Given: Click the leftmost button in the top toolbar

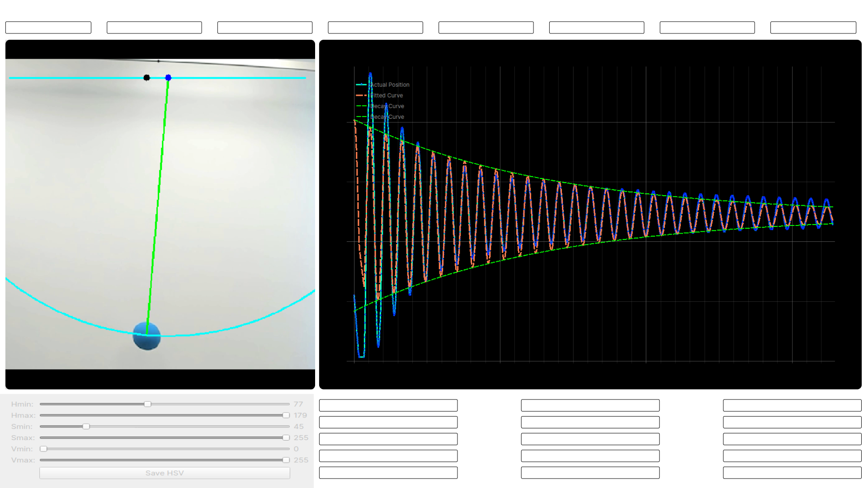Looking at the screenshot, I should [x=48, y=27].
